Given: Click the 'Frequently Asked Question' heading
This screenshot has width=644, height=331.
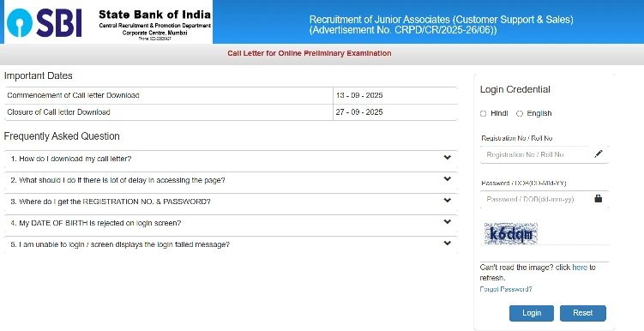Looking at the screenshot, I should coord(62,136).
